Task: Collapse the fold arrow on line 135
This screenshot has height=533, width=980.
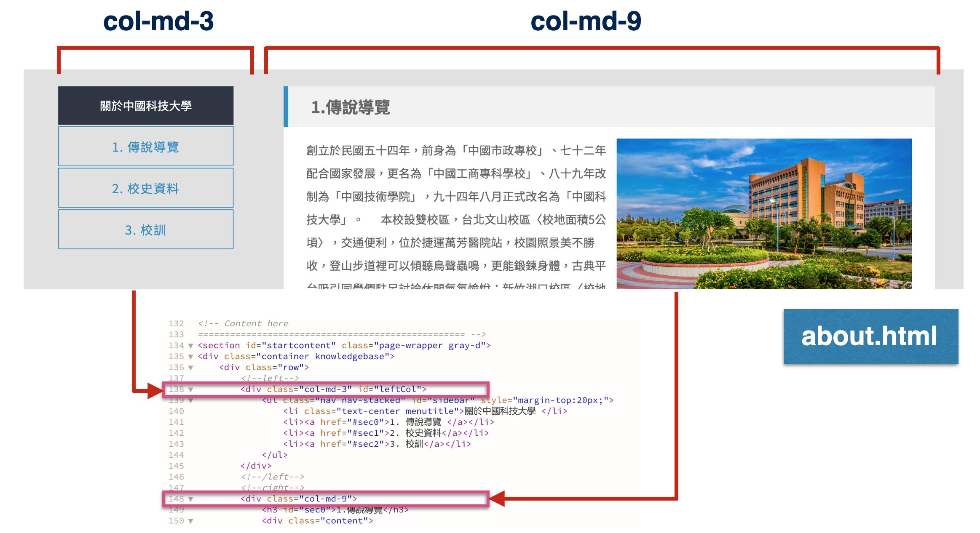Action: click(190, 357)
